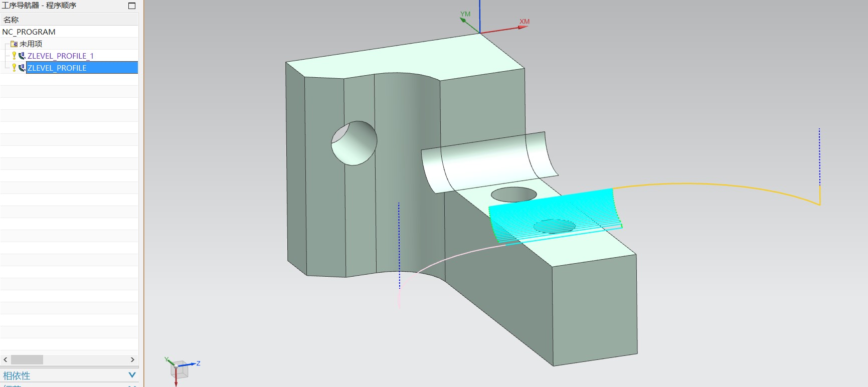Select the 未用项 tree item

tap(31, 44)
